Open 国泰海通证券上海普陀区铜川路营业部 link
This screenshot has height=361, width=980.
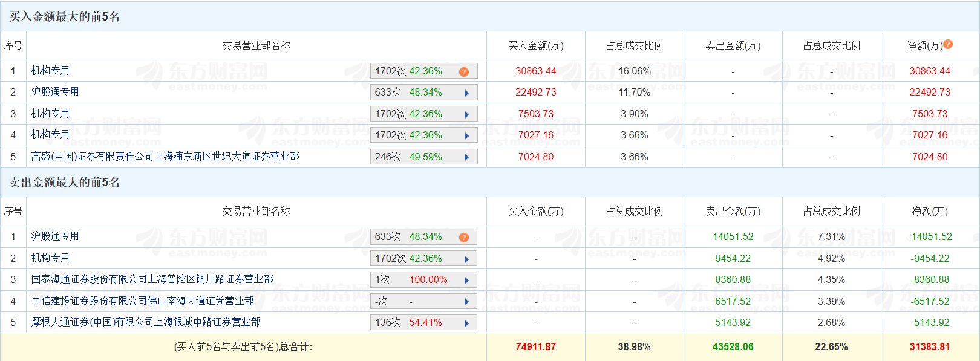coord(152,279)
